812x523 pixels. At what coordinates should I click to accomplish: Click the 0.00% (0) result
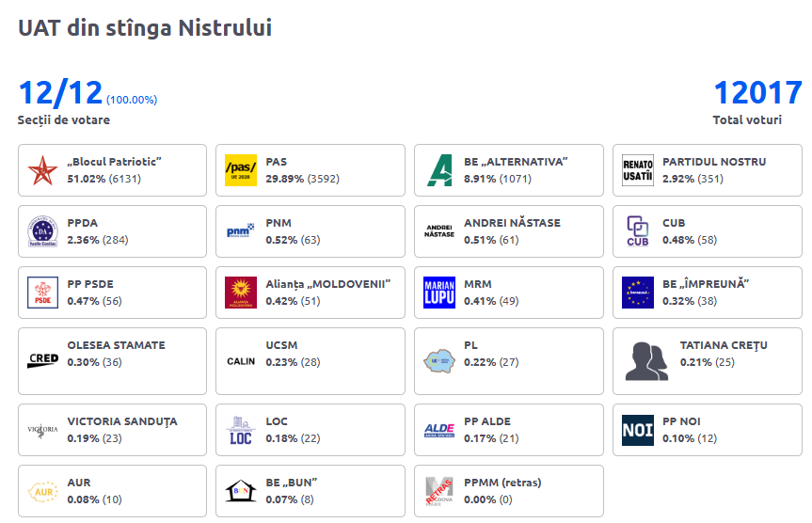point(488,499)
